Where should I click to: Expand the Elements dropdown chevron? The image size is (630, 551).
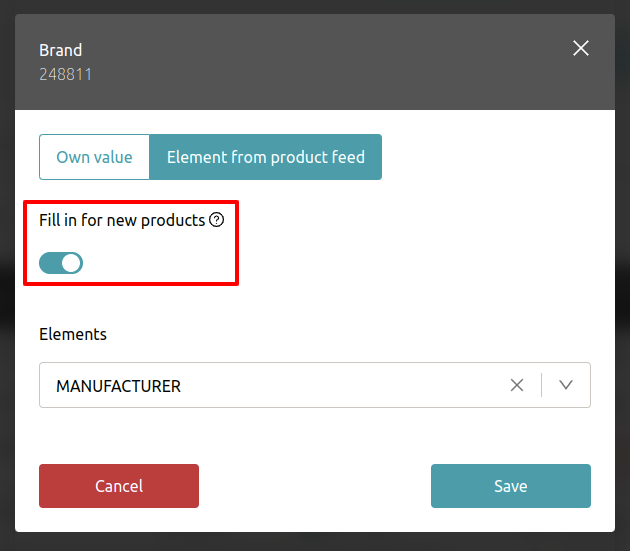tap(566, 385)
